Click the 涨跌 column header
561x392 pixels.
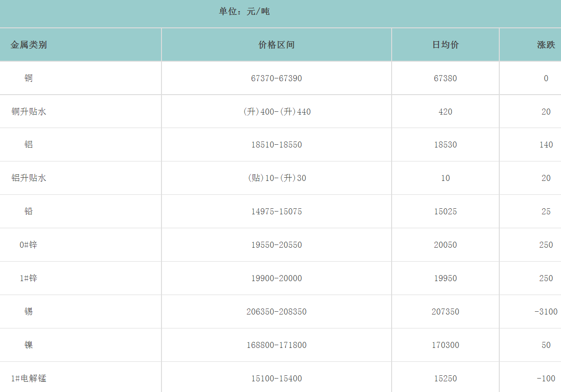pos(546,45)
